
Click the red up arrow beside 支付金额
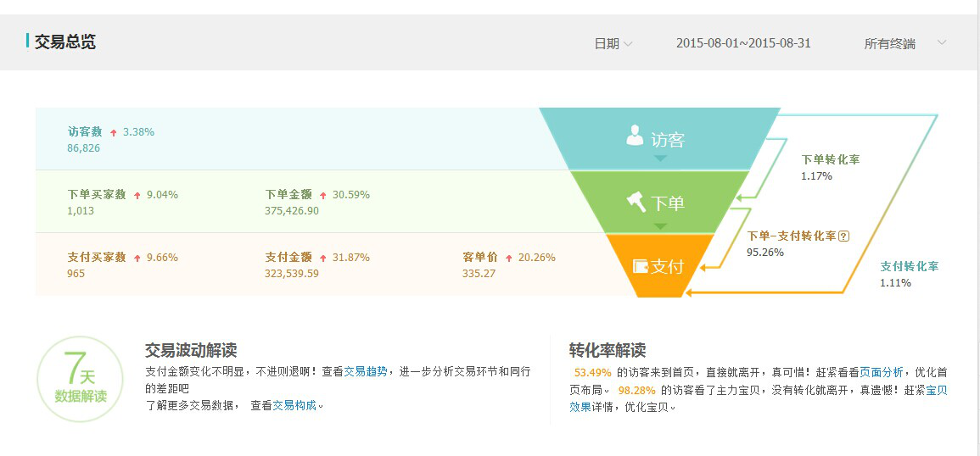coord(322,258)
